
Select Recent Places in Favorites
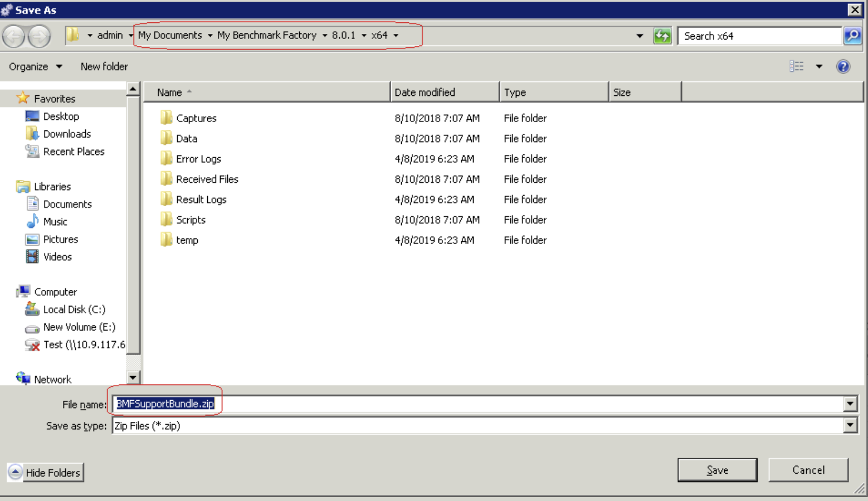tap(73, 151)
